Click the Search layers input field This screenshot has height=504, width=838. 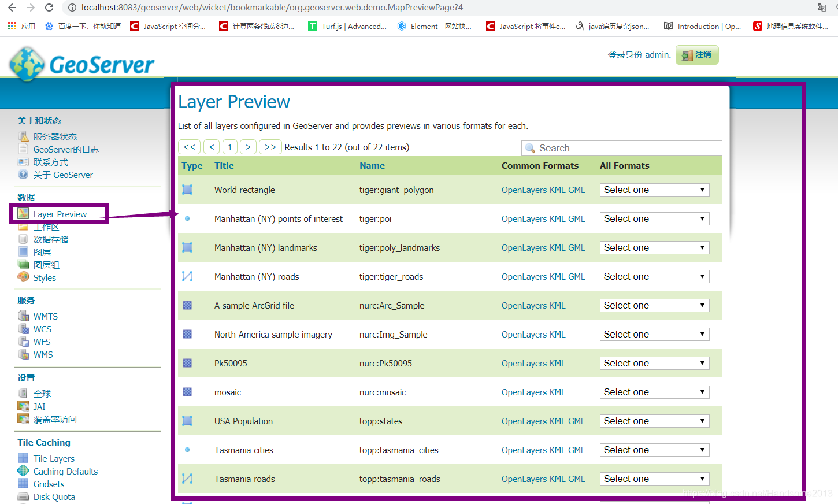point(622,148)
